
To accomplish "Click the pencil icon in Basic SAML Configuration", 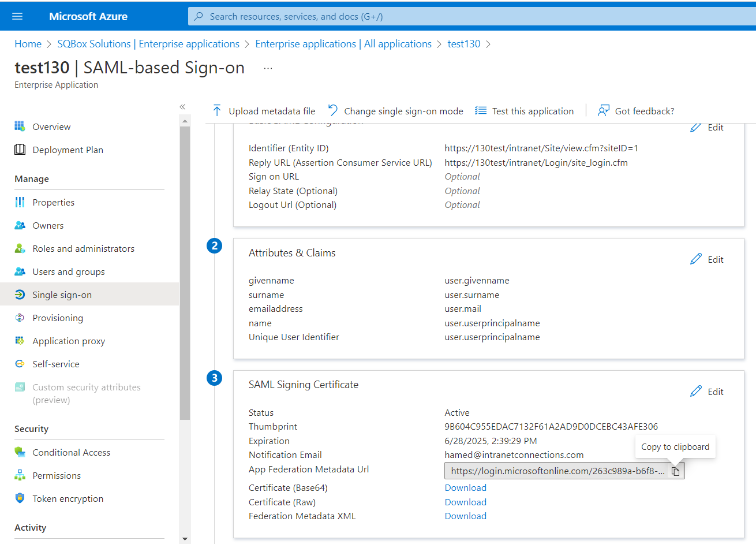I will [x=696, y=127].
